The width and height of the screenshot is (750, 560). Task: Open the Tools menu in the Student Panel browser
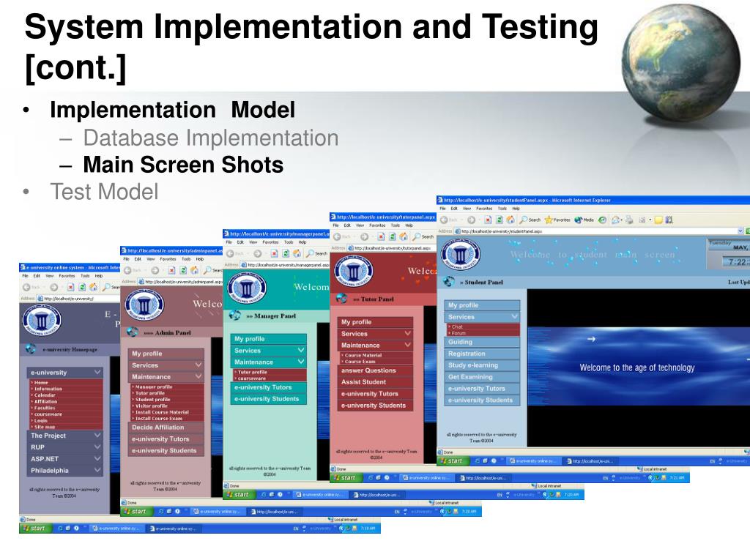[502, 209]
